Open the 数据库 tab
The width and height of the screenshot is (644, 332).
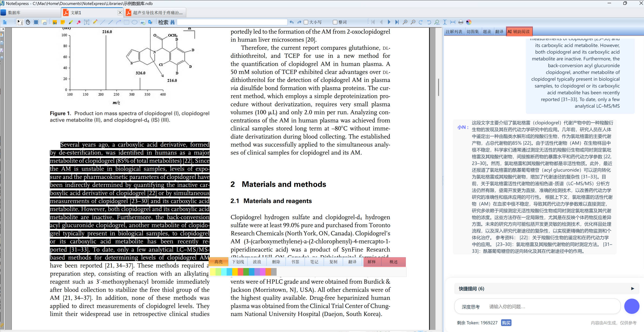pyautogui.click(x=14, y=13)
